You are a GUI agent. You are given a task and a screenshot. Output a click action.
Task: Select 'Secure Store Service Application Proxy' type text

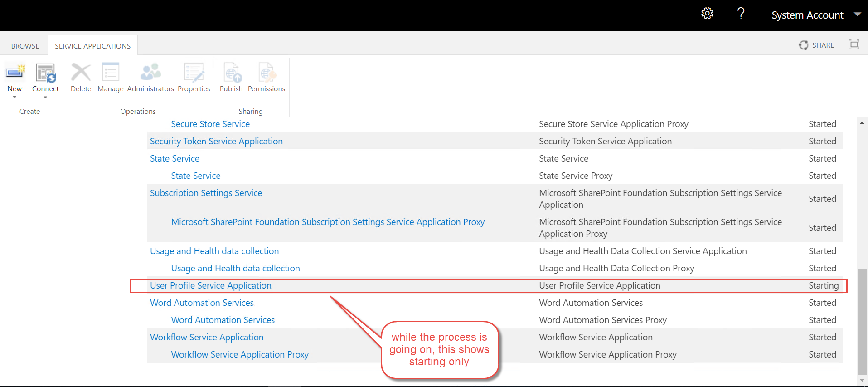point(614,124)
